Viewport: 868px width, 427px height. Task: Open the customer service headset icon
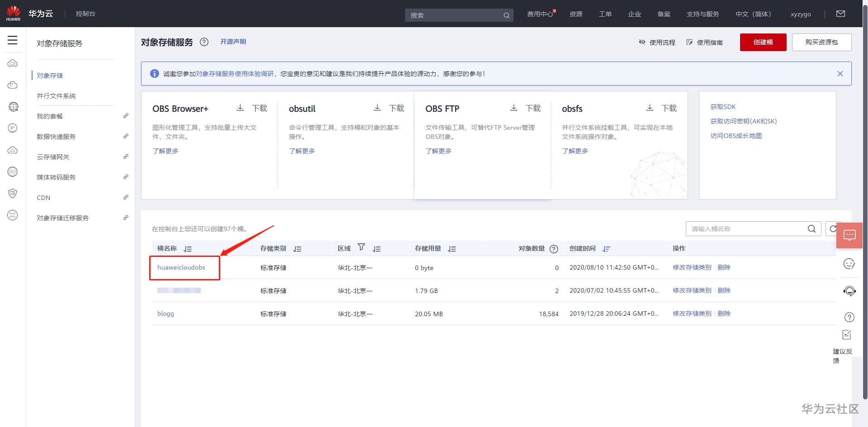(849, 291)
